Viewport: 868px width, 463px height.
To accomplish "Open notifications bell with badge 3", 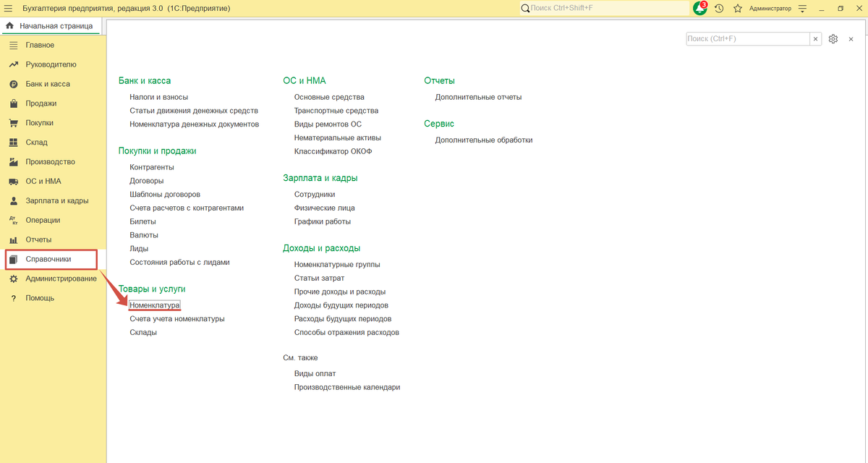I will [x=700, y=8].
